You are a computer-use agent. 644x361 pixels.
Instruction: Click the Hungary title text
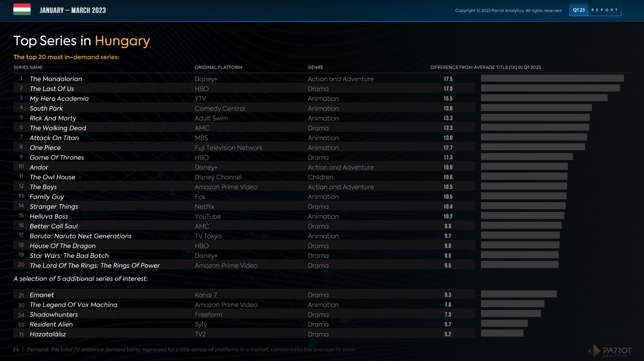point(122,41)
